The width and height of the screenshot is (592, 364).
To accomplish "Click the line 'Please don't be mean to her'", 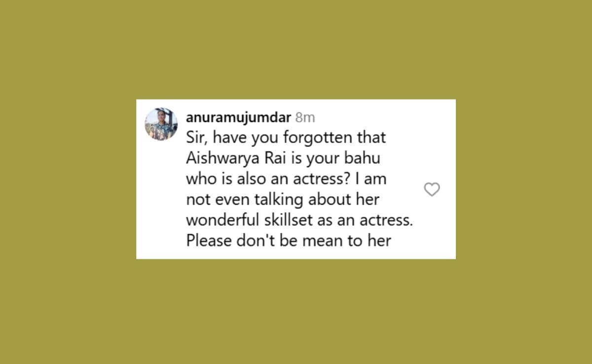I will tap(289, 241).
